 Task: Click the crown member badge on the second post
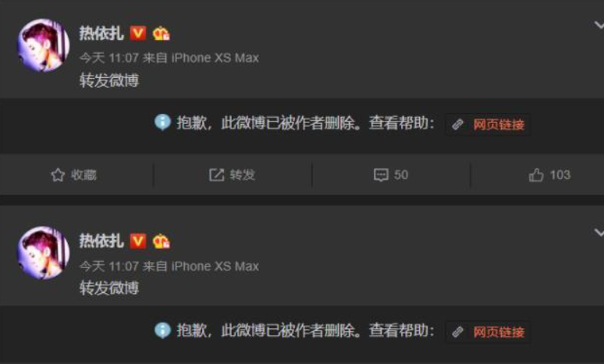point(161,242)
